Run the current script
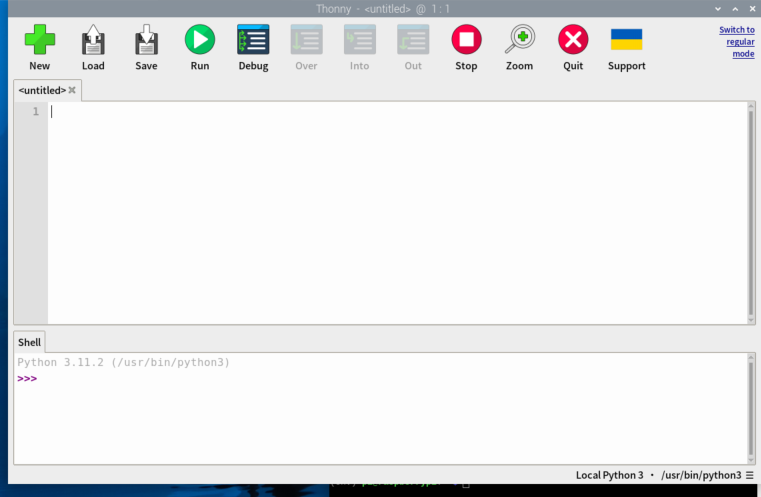This screenshot has height=497, width=761. tap(199, 39)
